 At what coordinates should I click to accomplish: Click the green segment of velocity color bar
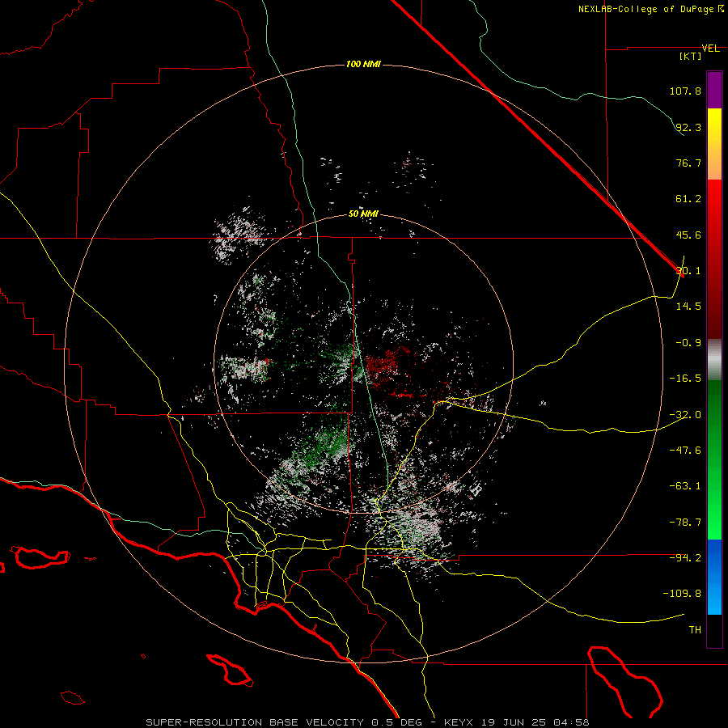tap(714, 459)
